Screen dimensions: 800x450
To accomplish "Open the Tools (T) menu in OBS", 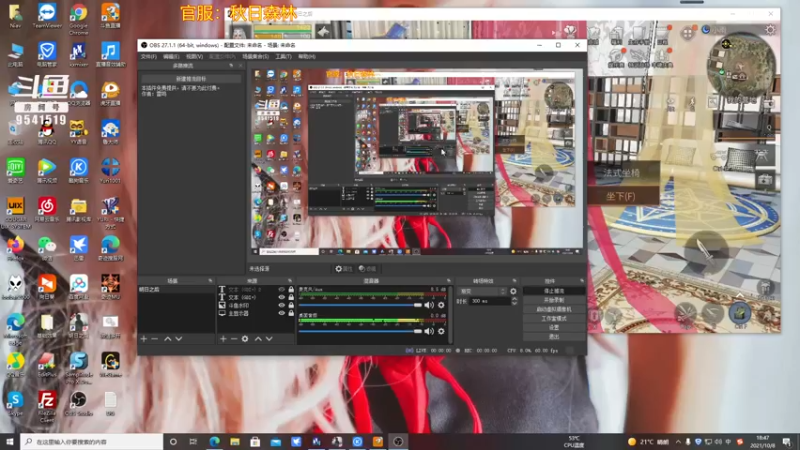I will point(283,57).
